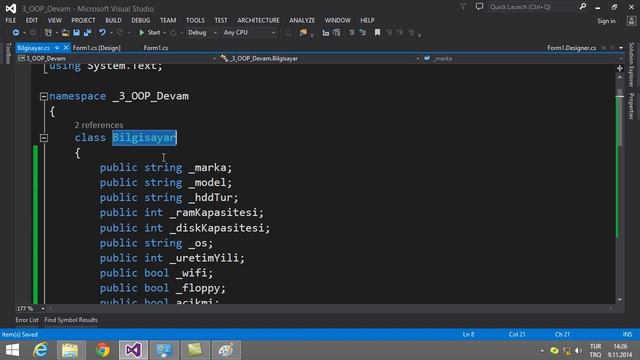Click the Decrease Indent toolbar icon
Image resolution: width=640 pixels, height=360 pixels.
pos(325,33)
